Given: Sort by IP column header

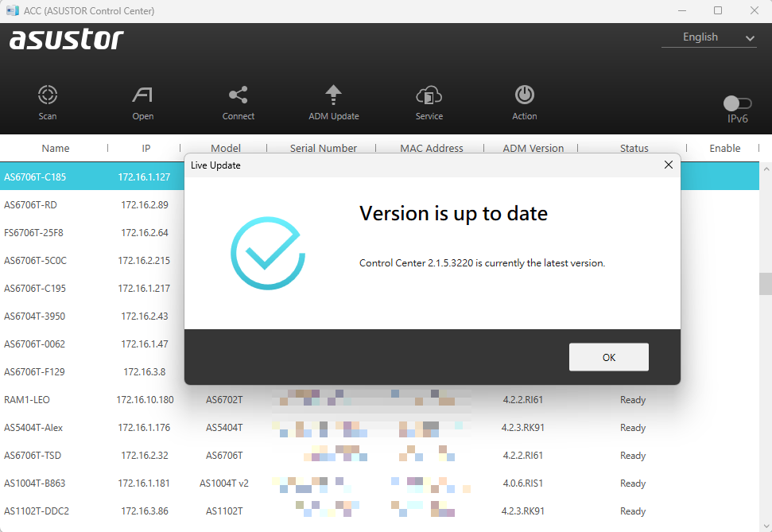Looking at the screenshot, I should pyautogui.click(x=145, y=148).
